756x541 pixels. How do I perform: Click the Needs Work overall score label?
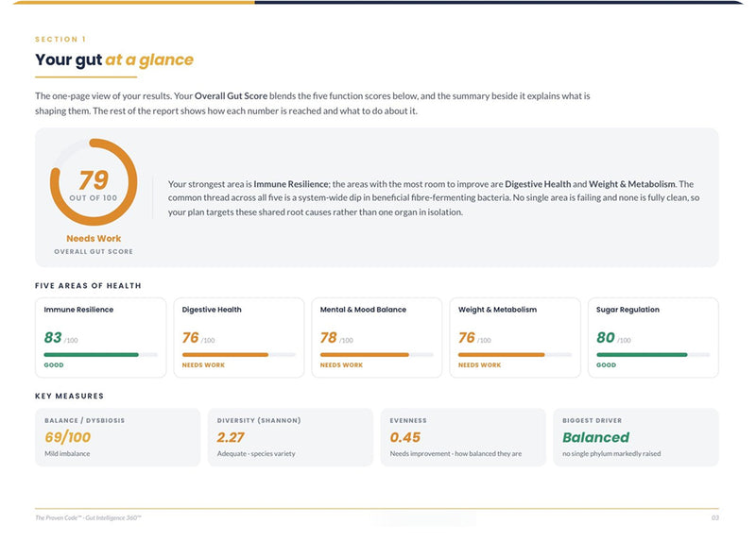click(x=94, y=239)
